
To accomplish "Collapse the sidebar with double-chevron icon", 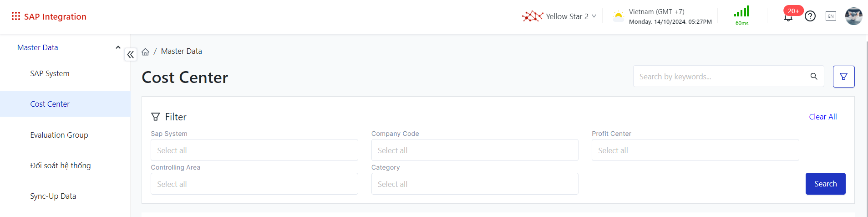I will tap(131, 55).
